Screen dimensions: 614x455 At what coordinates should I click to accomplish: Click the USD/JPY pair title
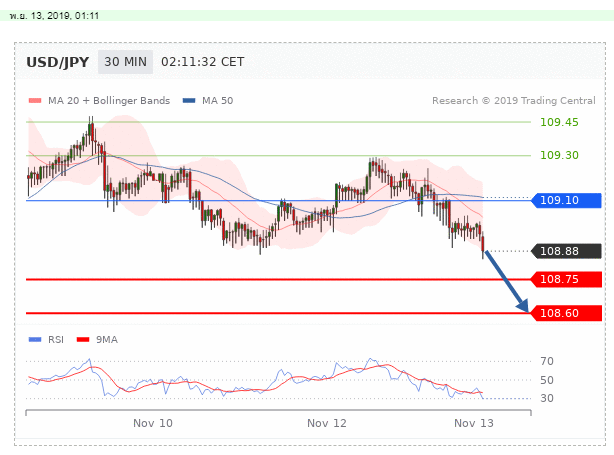(58, 62)
